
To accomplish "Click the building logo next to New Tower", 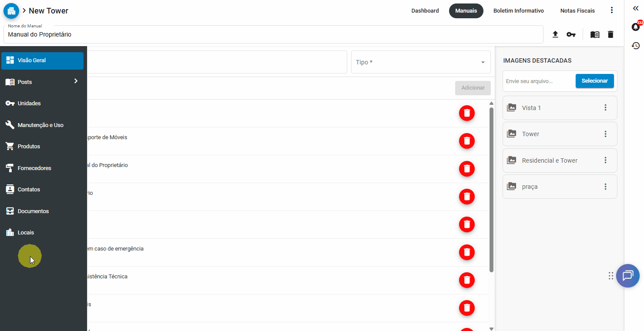I will (11, 11).
